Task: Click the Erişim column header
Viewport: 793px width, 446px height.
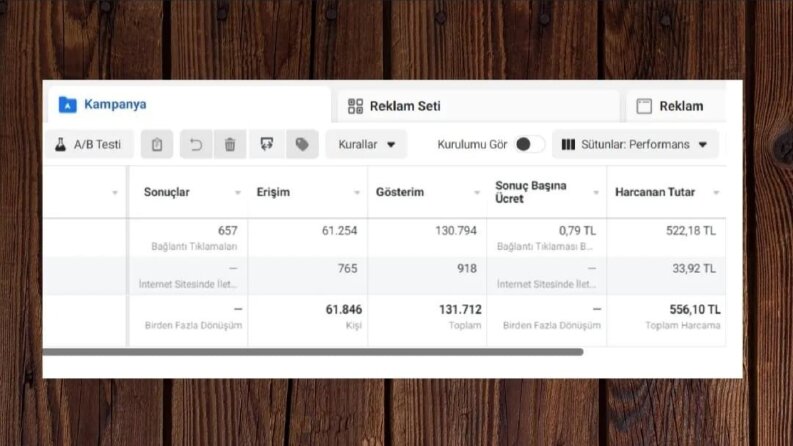Action: click(x=273, y=192)
